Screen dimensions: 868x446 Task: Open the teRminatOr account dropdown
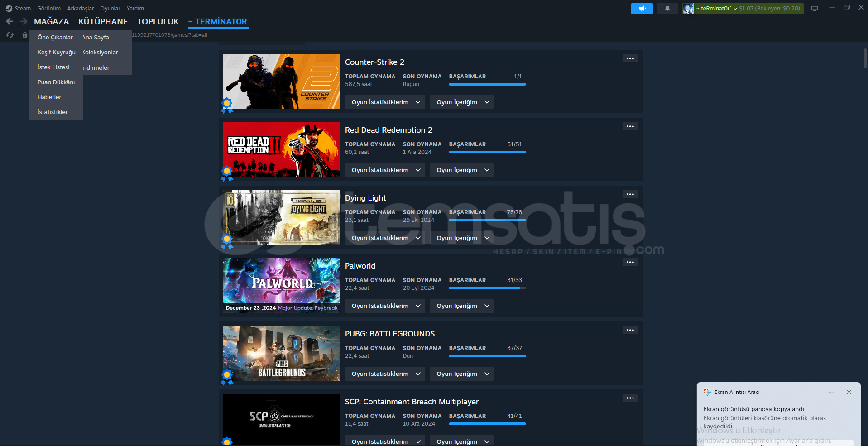(x=716, y=9)
